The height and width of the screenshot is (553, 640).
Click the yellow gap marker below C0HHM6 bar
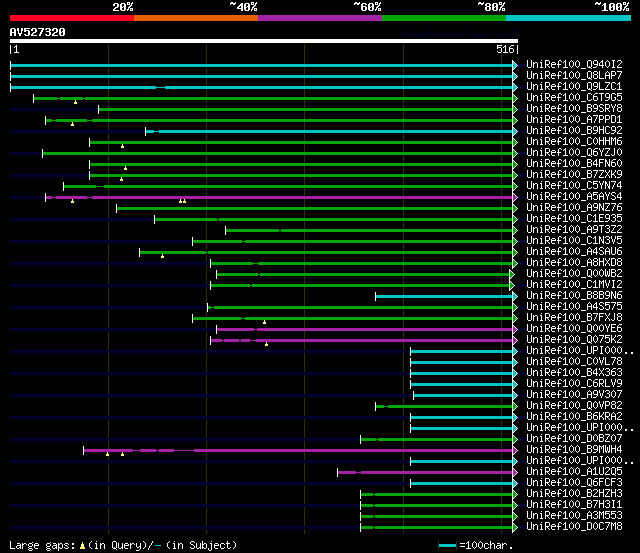pos(122,146)
